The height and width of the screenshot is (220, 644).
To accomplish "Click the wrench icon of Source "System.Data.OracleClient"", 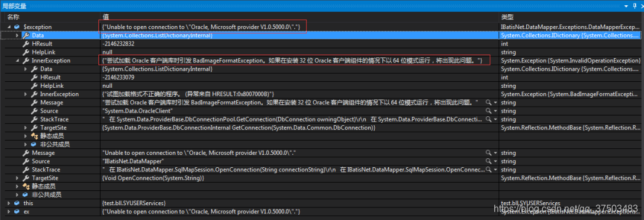I will point(34,111).
